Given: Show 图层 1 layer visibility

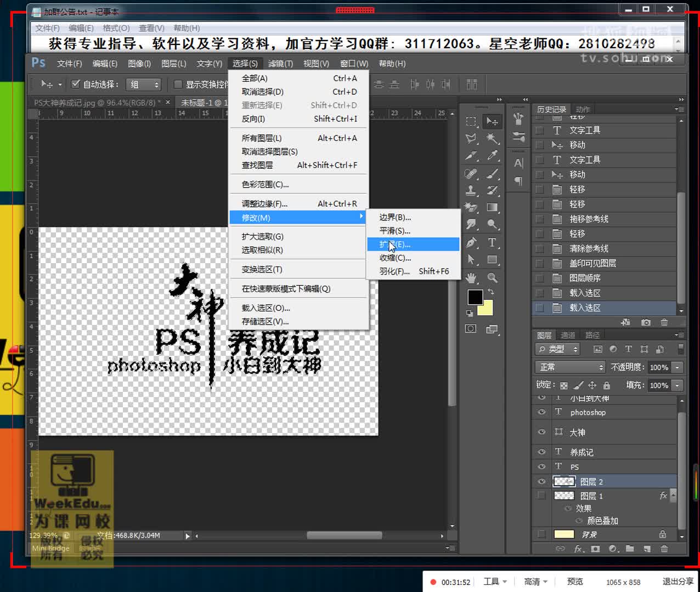Looking at the screenshot, I should click(x=541, y=496).
